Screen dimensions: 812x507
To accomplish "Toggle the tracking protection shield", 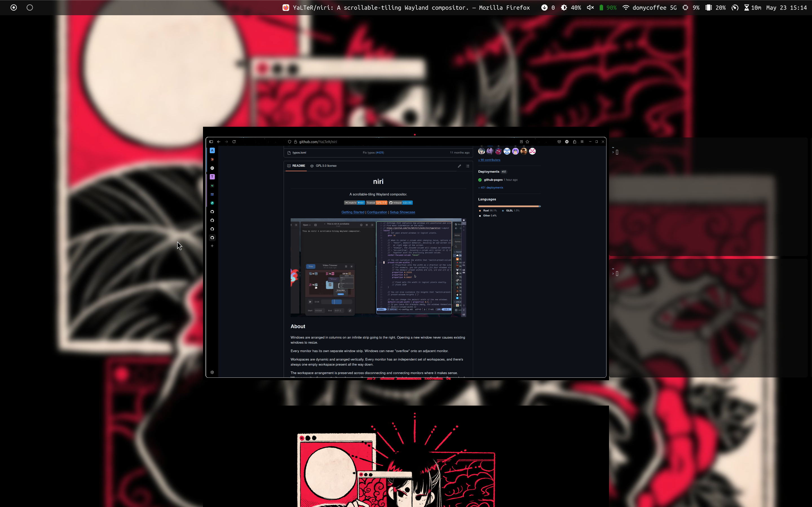I will click(290, 141).
